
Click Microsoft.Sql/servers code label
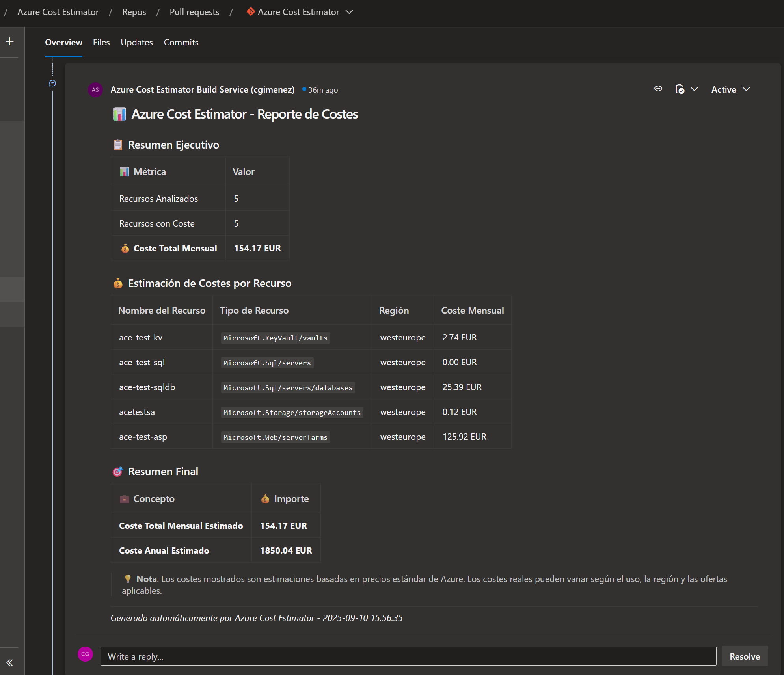[x=267, y=363]
